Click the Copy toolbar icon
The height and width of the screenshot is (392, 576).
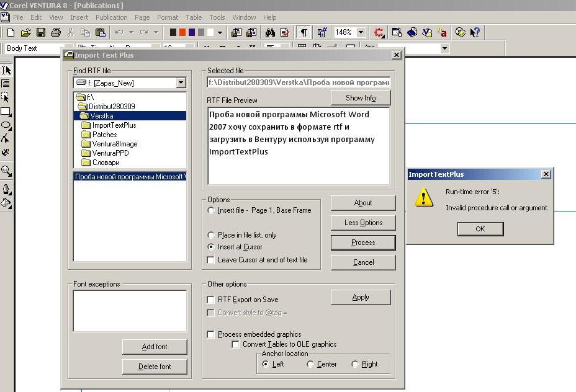[85, 33]
